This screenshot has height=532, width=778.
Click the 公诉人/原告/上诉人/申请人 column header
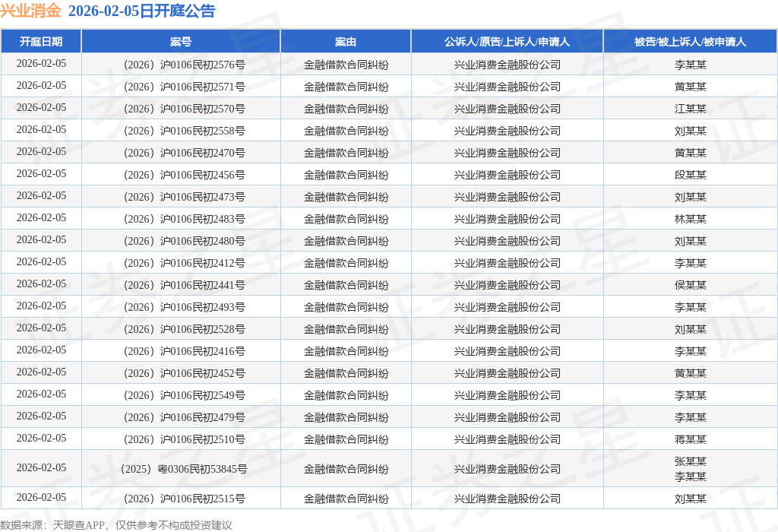click(x=507, y=42)
